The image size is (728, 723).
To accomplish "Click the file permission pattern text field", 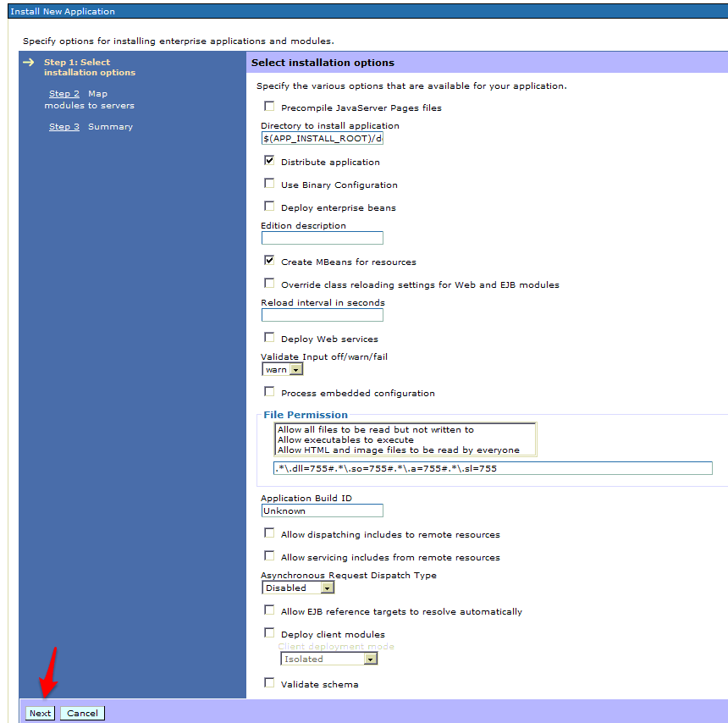I will coord(493,468).
